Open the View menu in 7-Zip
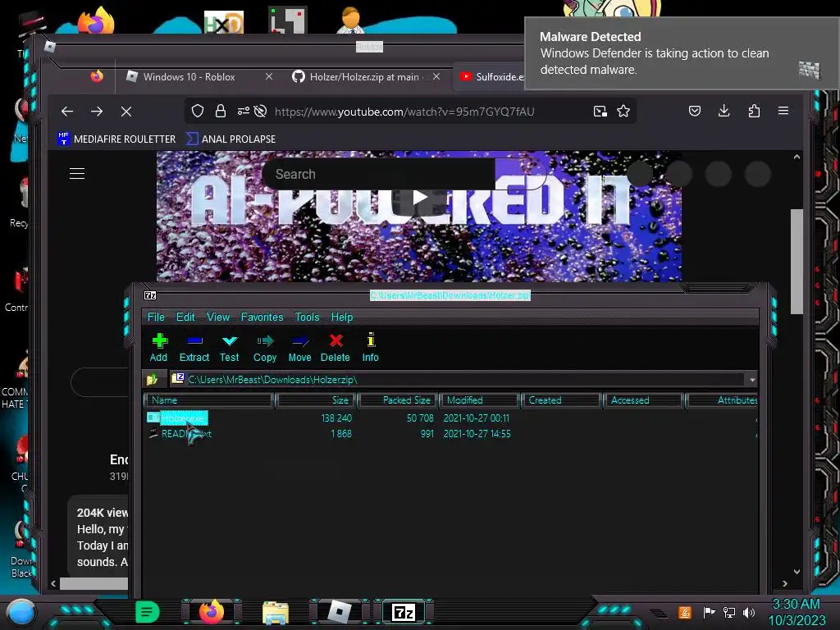840x630 pixels. [x=218, y=317]
